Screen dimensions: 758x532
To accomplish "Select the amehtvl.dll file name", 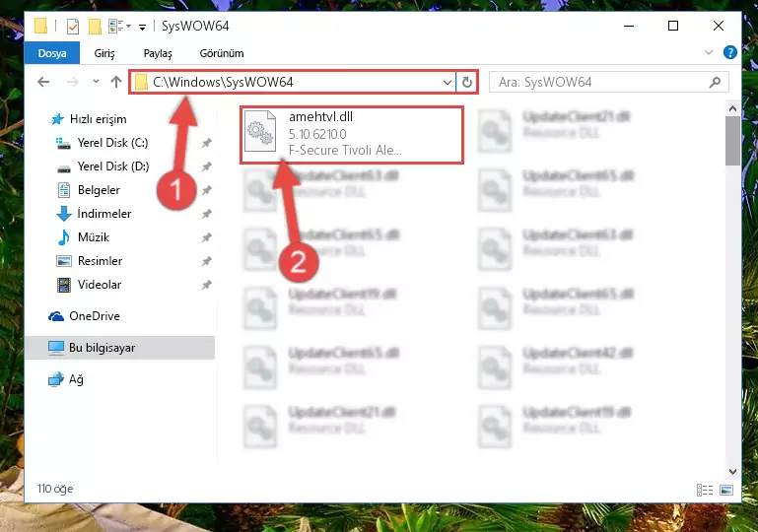I will [320, 116].
